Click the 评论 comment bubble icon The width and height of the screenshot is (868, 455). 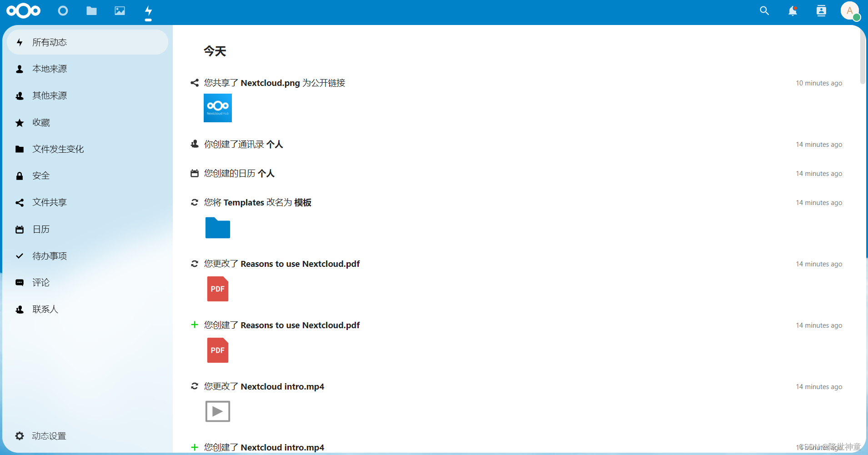click(20, 283)
